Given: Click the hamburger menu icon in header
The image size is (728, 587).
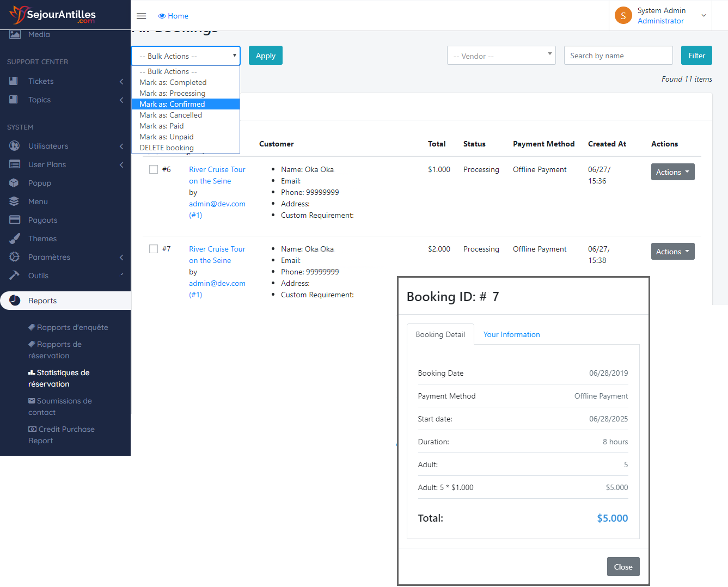Looking at the screenshot, I should 141,16.
